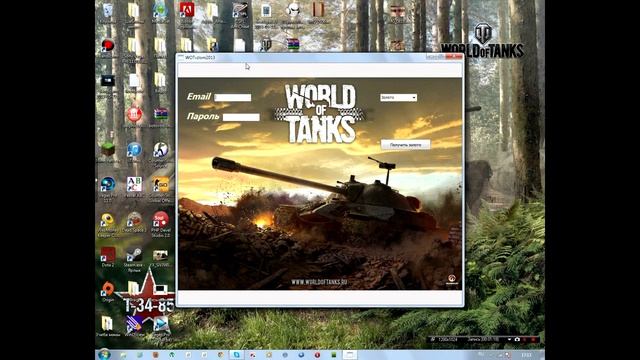Click the 'Получить золото' button
This screenshot has width=640, height=360.
click(405, 144)
